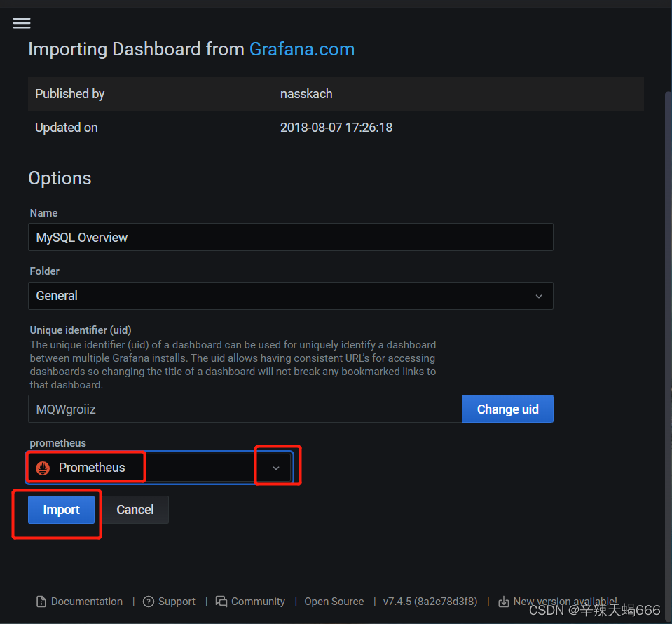Visit the Community footer link
This screenshot has height=624, width=672.
click(258, 602)
